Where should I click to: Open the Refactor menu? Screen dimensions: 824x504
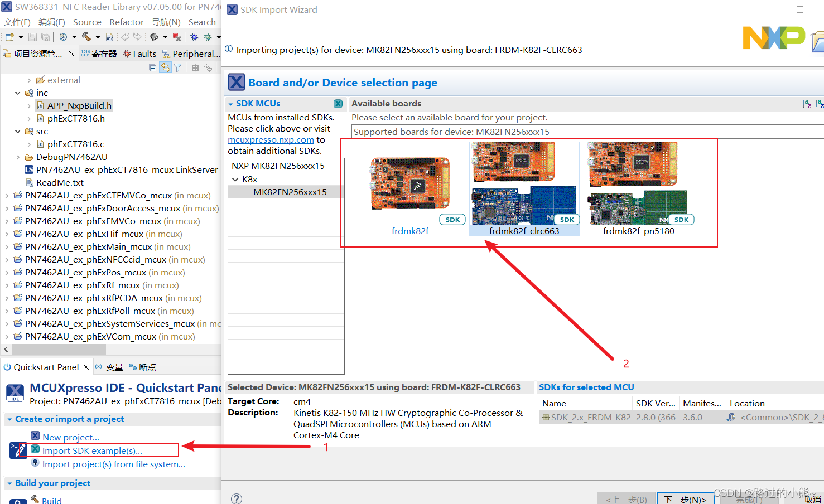point(127,22)
